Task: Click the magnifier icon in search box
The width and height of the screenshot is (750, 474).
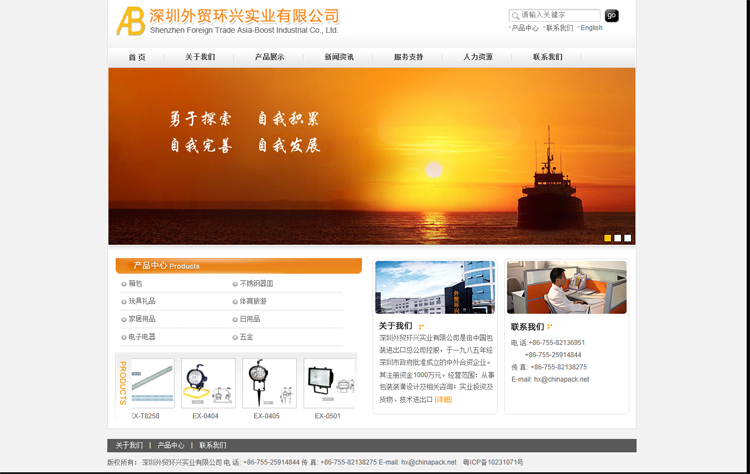Action: (515, 16)
